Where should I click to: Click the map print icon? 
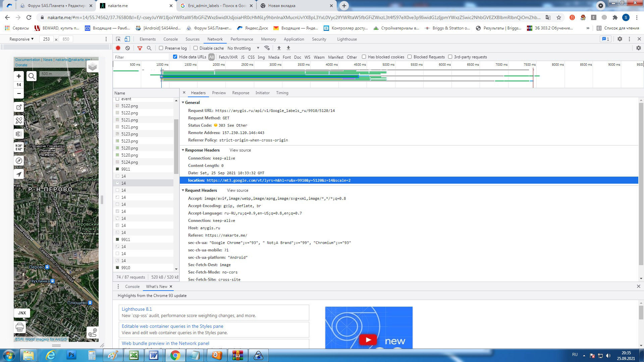(20, 327)
